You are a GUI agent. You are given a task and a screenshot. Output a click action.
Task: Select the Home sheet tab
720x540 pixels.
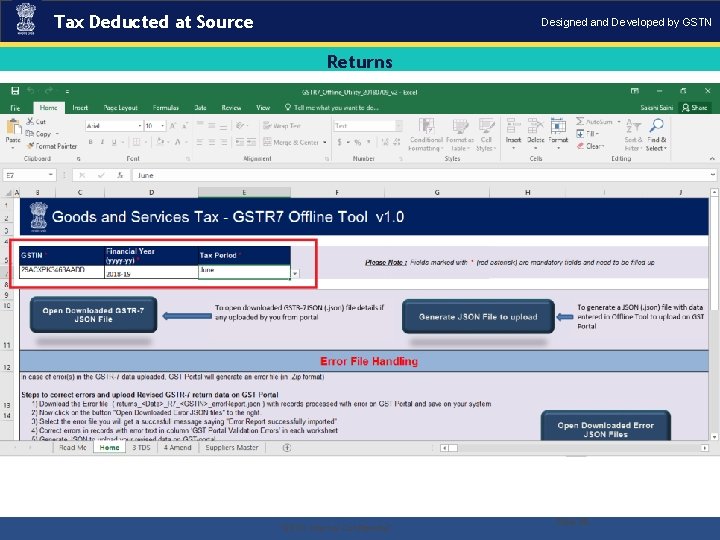[x=109, y=447]
